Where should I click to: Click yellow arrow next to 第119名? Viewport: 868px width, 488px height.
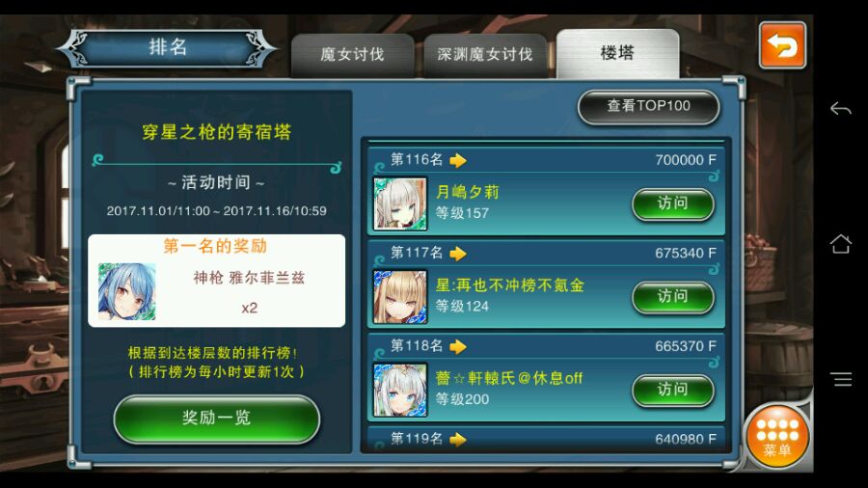(458, 440)
